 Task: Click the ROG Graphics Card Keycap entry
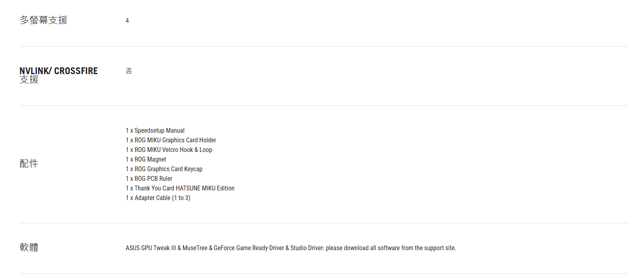[164, 169]
